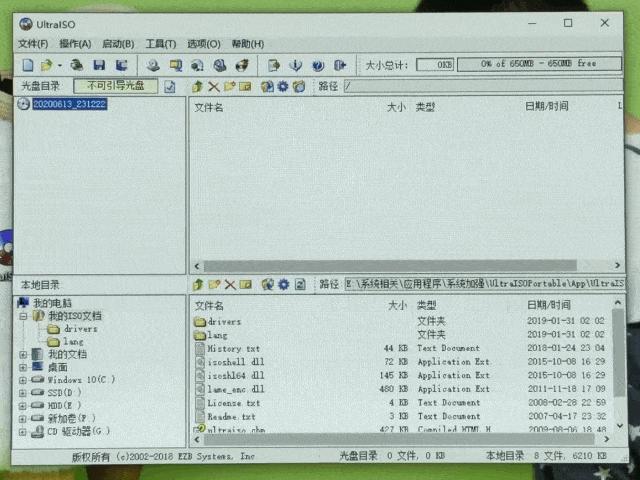Click the Compress ISO toolbar icon

click(176, 65)
